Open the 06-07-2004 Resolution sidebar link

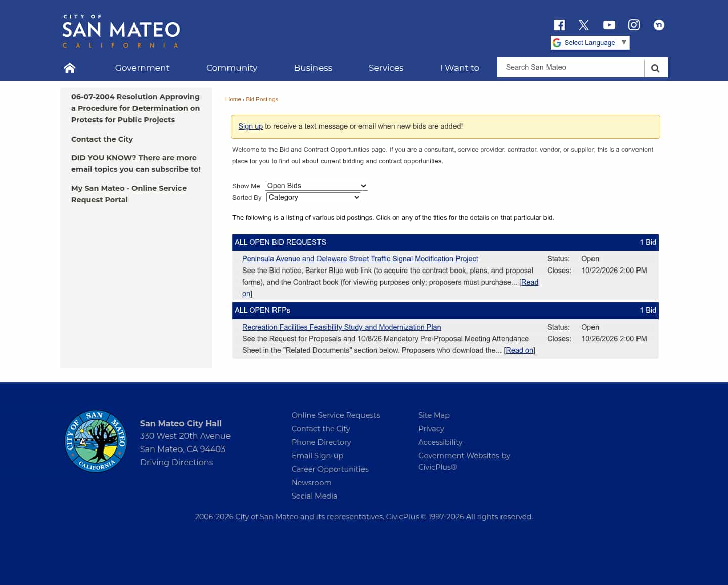pyautogui.click(x=135, y=108)
